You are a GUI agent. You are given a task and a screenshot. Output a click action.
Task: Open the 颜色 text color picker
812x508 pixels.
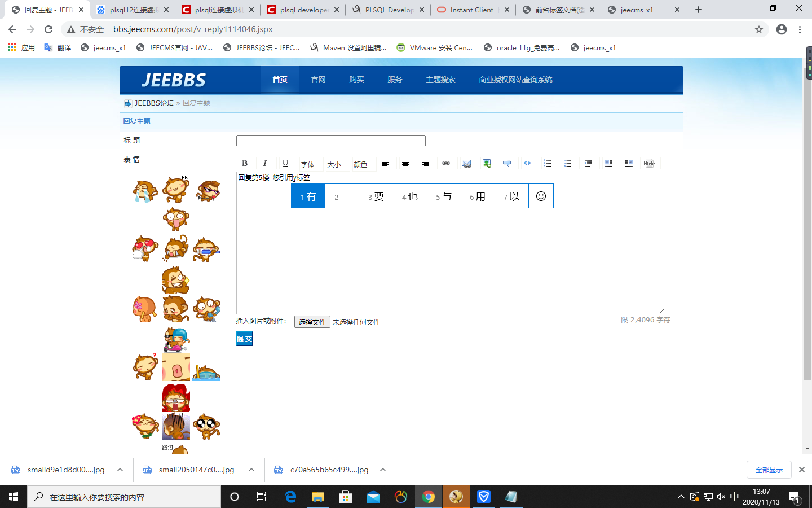coord(361,164)
